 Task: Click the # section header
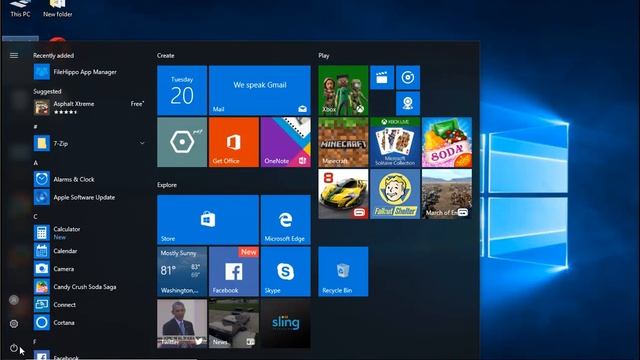35,127
